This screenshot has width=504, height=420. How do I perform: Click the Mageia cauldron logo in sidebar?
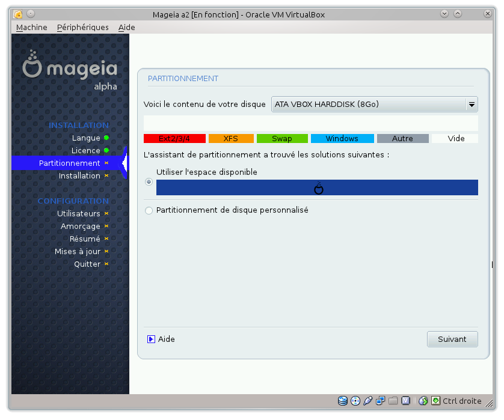[32, 64]
